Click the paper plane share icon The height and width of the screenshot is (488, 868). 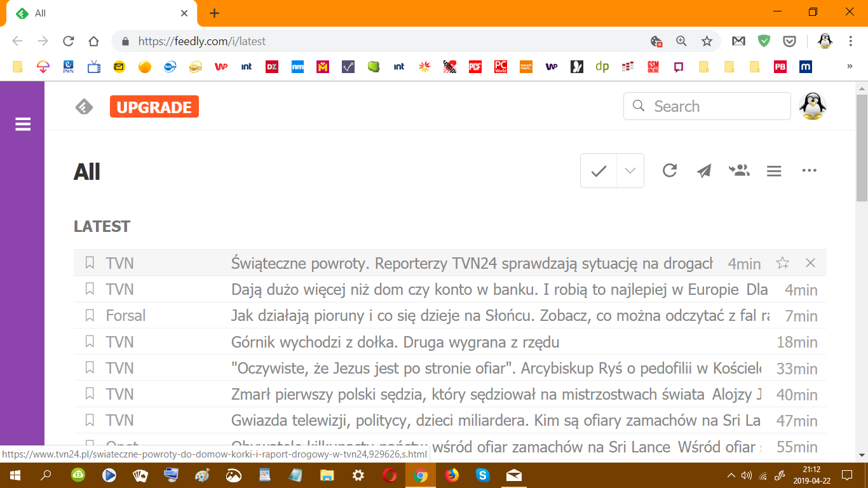(x=704, y=170)
